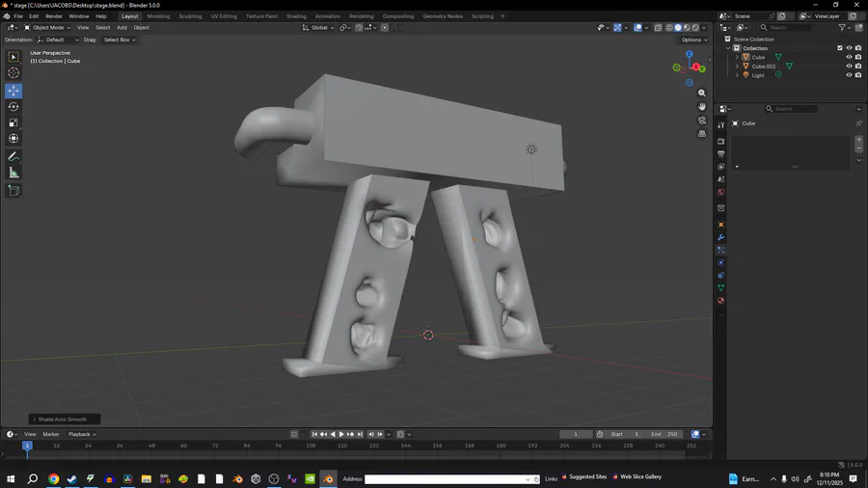
Task: Open the Render menu
Action: pyautogui.click(x=54, y=16)
